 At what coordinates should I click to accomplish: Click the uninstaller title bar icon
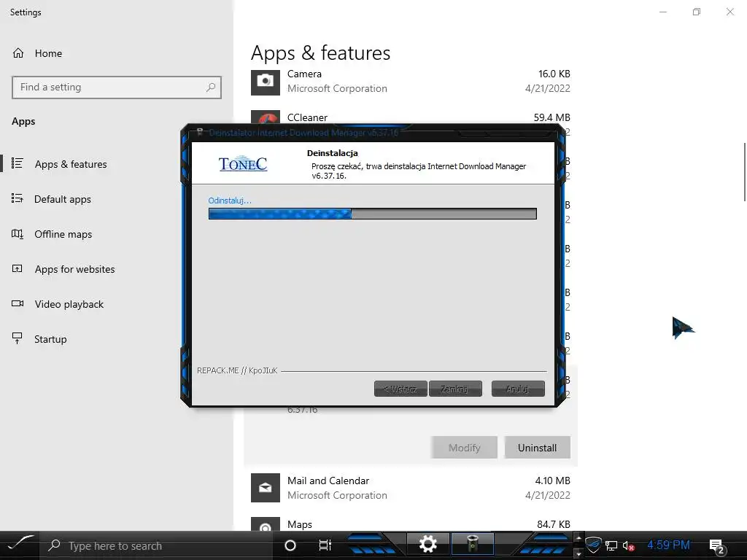(200, 132)
